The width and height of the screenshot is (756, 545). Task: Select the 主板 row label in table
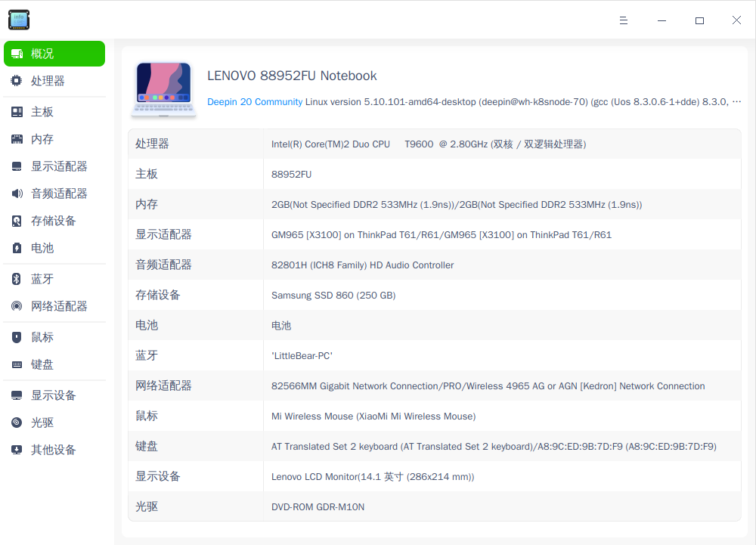click(147, 174)
